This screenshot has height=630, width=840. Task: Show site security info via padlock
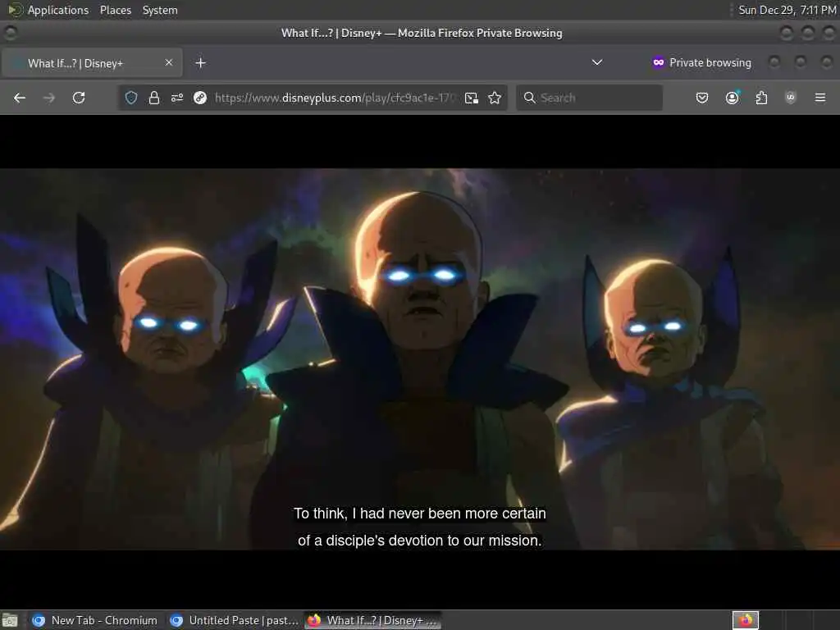[x=154, y=98]
